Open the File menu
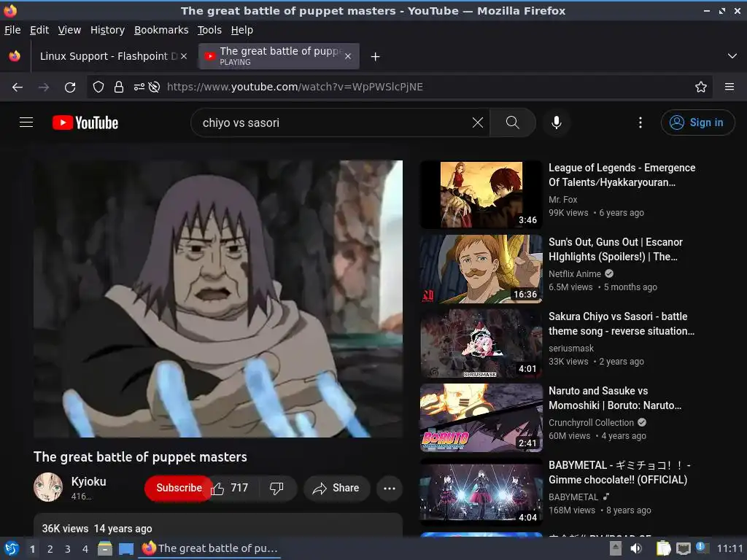 click(12, 30)
